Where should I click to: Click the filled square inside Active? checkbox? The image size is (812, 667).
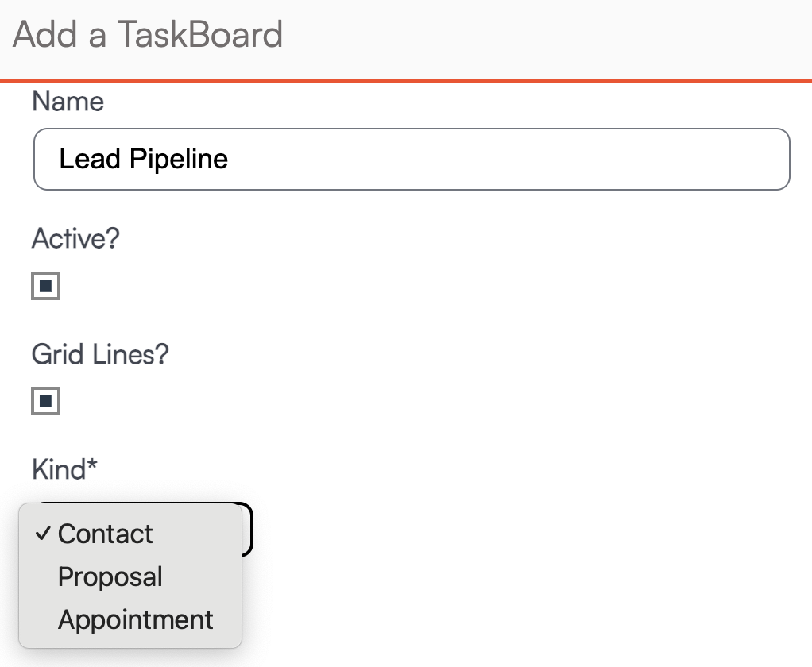(x=45, y=286)
